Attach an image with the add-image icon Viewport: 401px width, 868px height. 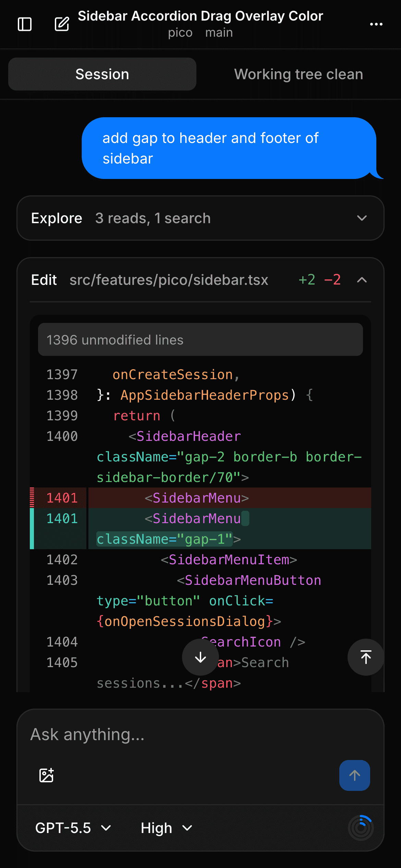[47, 775]
